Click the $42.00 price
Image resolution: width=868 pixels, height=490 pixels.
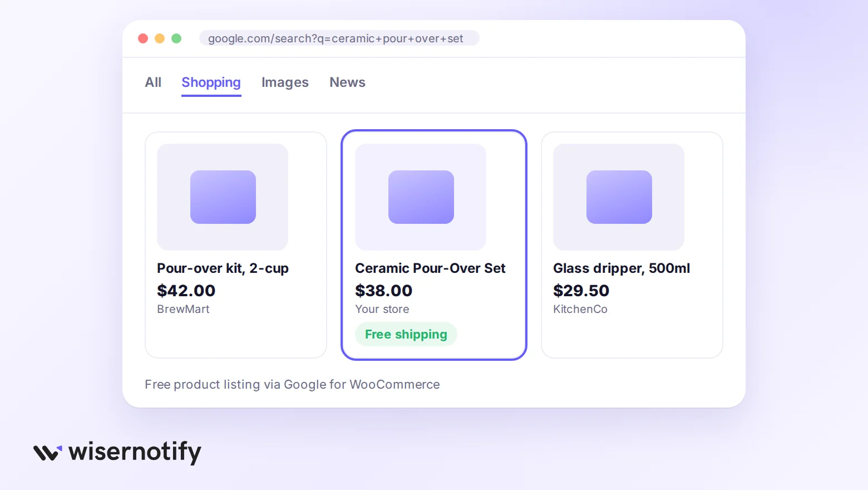tap(186, 291)
